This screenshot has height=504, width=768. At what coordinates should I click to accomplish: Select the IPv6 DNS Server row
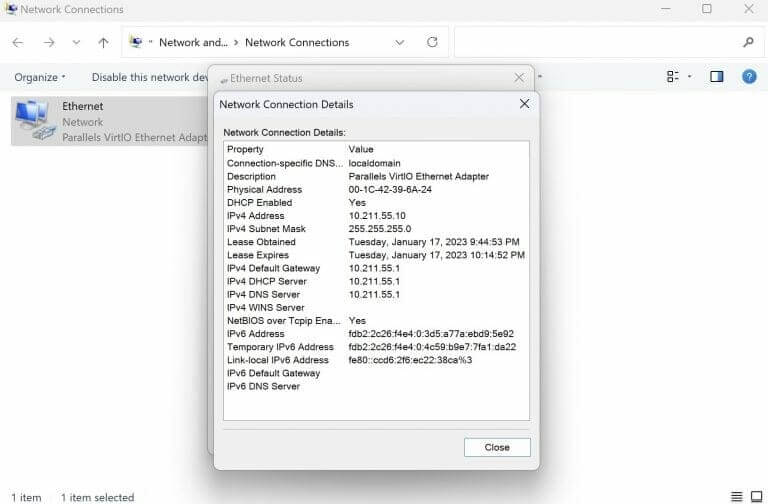376,386
